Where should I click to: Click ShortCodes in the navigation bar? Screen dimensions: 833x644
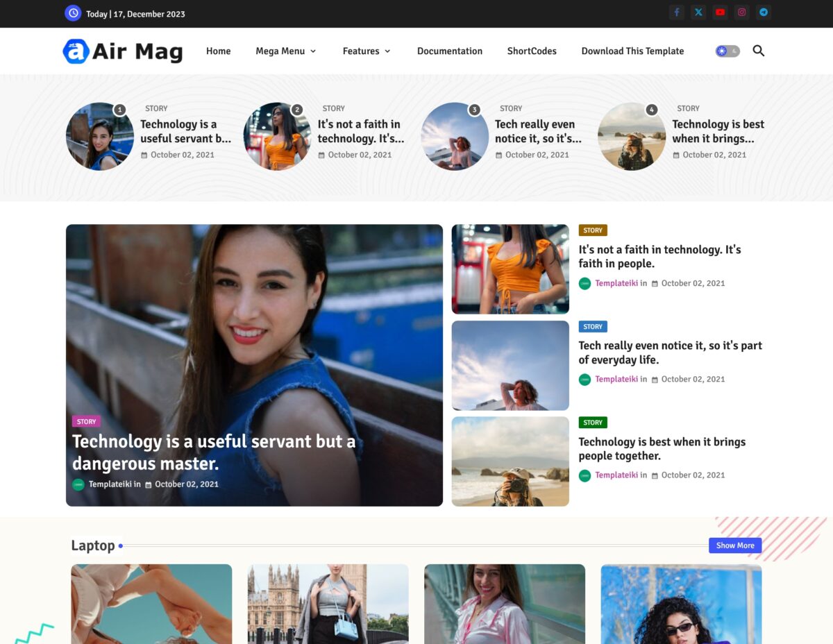(x=532, y=51)
